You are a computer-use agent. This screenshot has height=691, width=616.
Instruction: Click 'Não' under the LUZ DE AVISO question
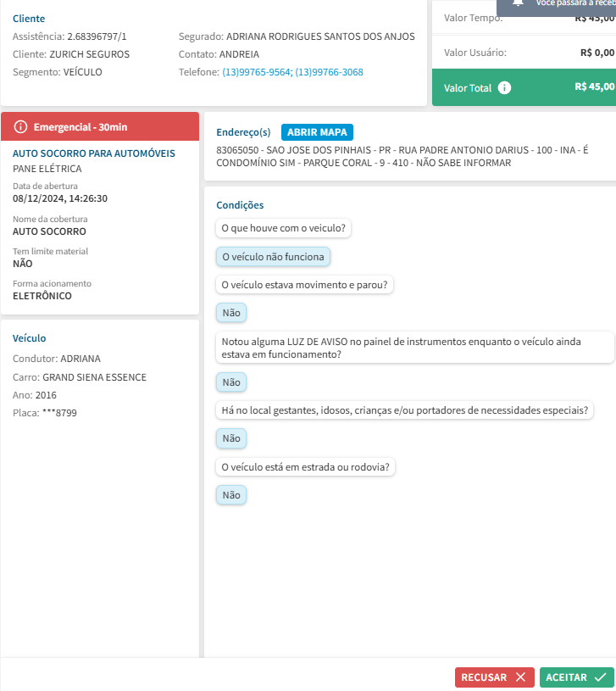(x=231, y=382)
